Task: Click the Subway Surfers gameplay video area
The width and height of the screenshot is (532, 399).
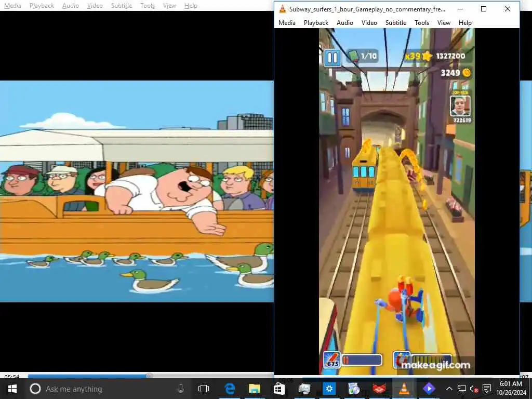Action: click(x=396, y=202)
